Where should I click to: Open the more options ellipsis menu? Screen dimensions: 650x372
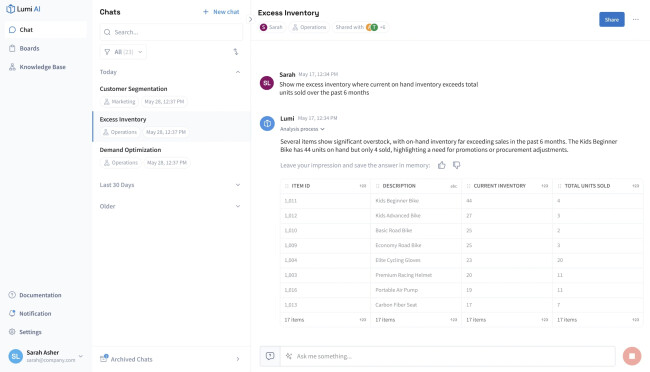[635, 19]
